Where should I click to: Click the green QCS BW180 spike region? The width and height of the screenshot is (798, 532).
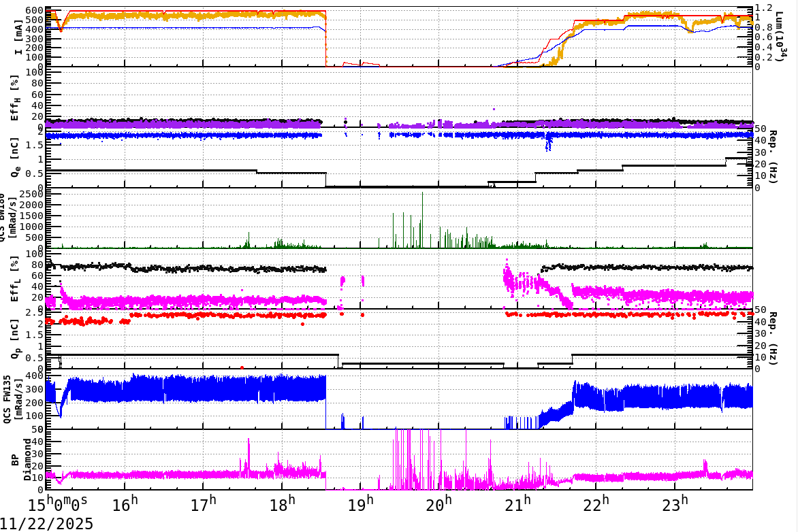point(422,225)
